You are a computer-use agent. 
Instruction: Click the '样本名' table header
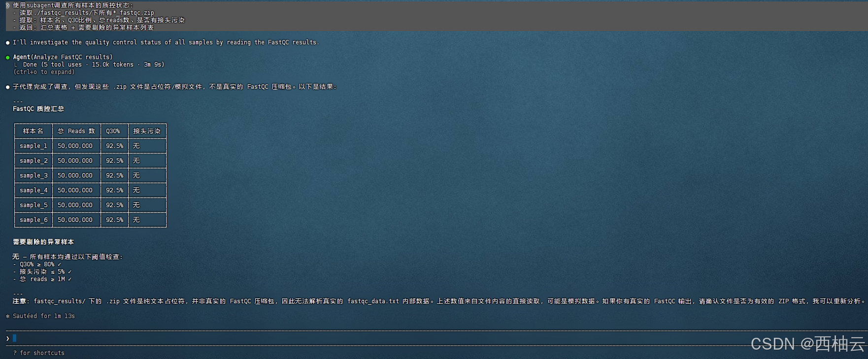coord(33,131)
